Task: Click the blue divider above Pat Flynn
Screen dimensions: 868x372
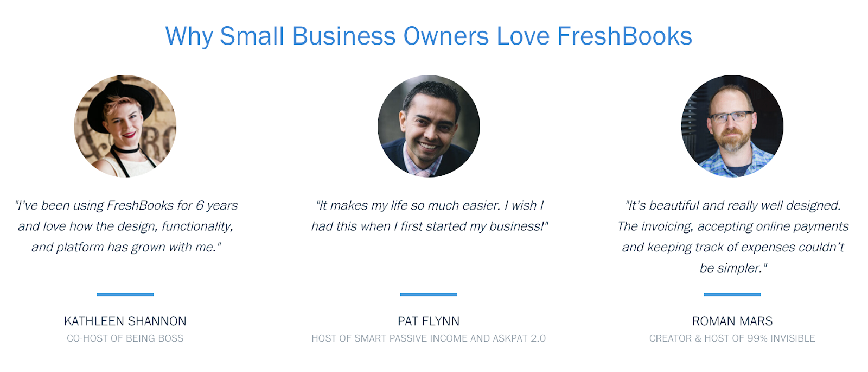Action: (429, 294)
